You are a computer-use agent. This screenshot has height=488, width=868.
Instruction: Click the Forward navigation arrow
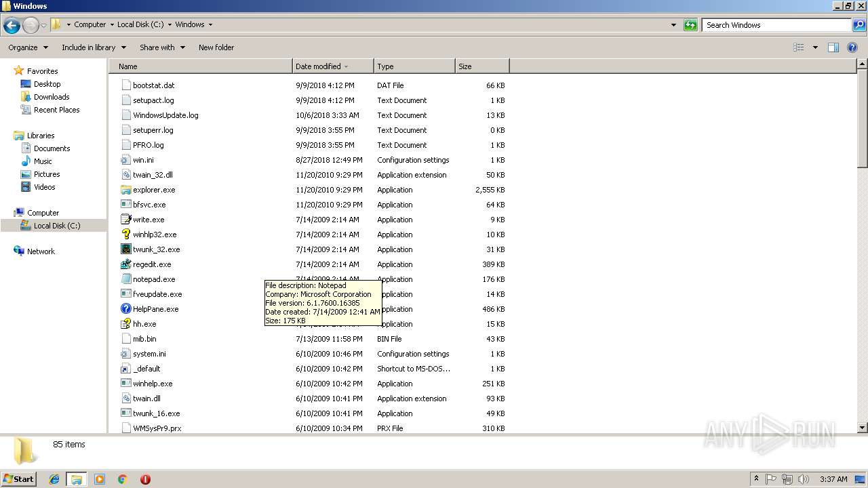[x=31, y=25]
